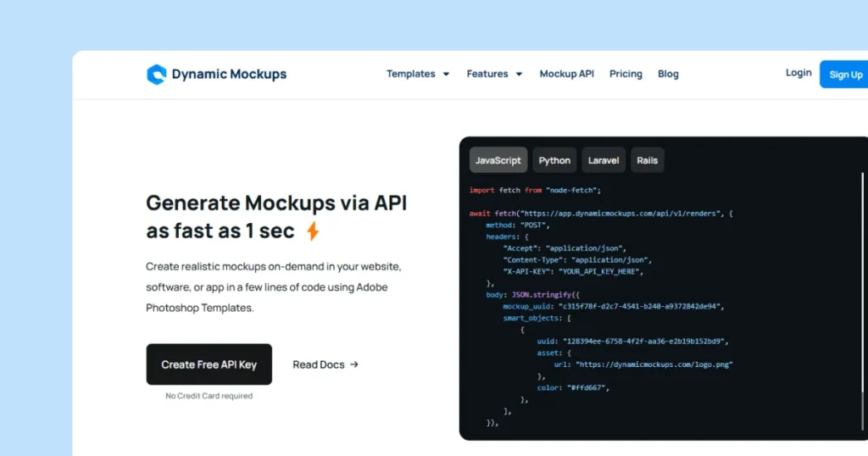Switch to the Python code tab
This screenshot has width=868, height=456.
click(x=554, y=160)
